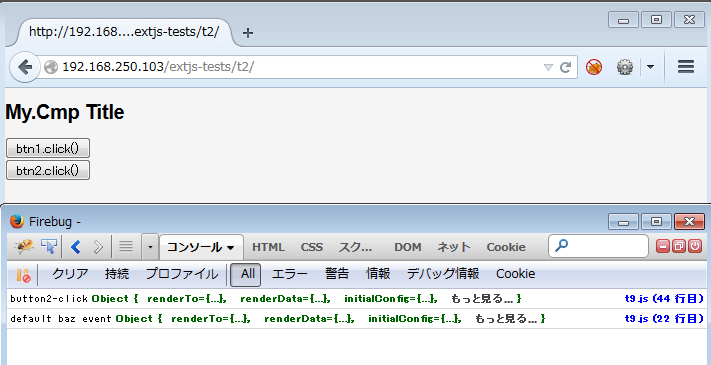The height and width of the screenshot is (365, 711).
Task: Expand Object in button2-click log row
Action: point(110,299)
